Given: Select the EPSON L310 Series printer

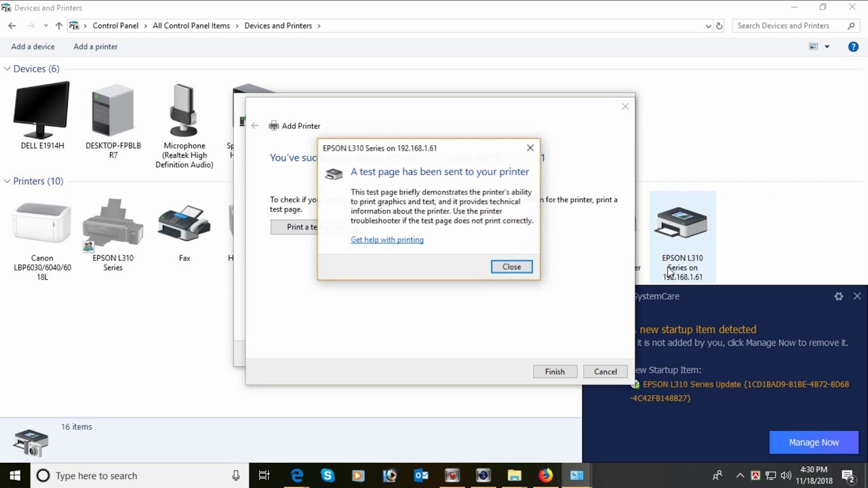Looking at the screenshot, I should pos(113,235).
